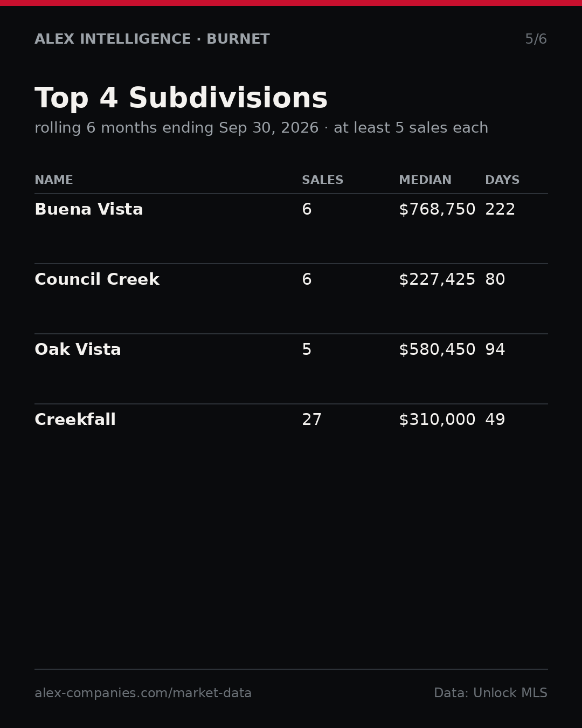
Task: Select the Buena Vista subdivision name
Action: pyautogui.click(x=89, y=210)
